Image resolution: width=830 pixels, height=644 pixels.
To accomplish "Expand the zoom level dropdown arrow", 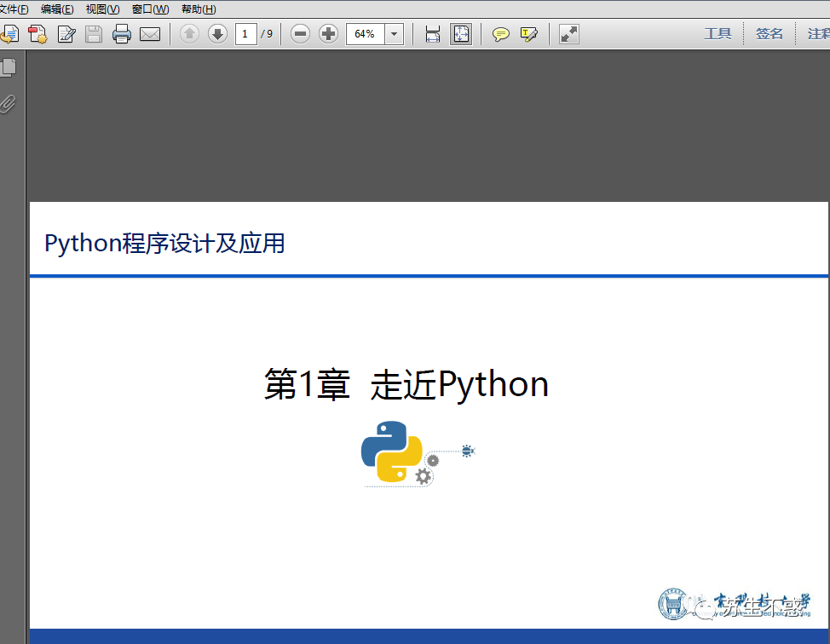I will 395,34.
